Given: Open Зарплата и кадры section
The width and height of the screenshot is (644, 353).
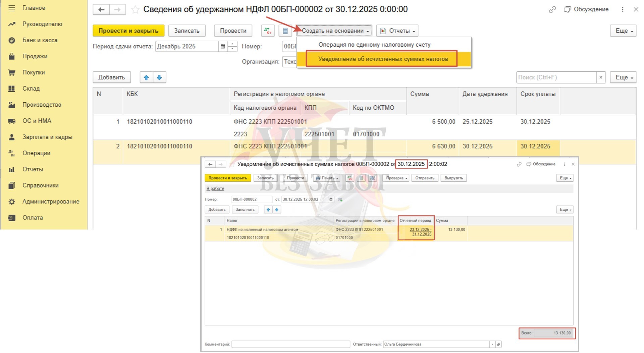Looking at the screenshot, I should [x=47, y=137].
